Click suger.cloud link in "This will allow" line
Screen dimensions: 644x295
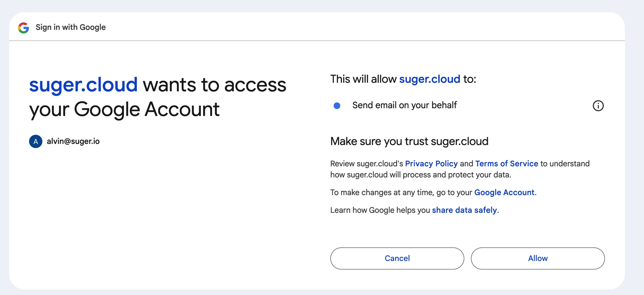(x=430, y=79)
